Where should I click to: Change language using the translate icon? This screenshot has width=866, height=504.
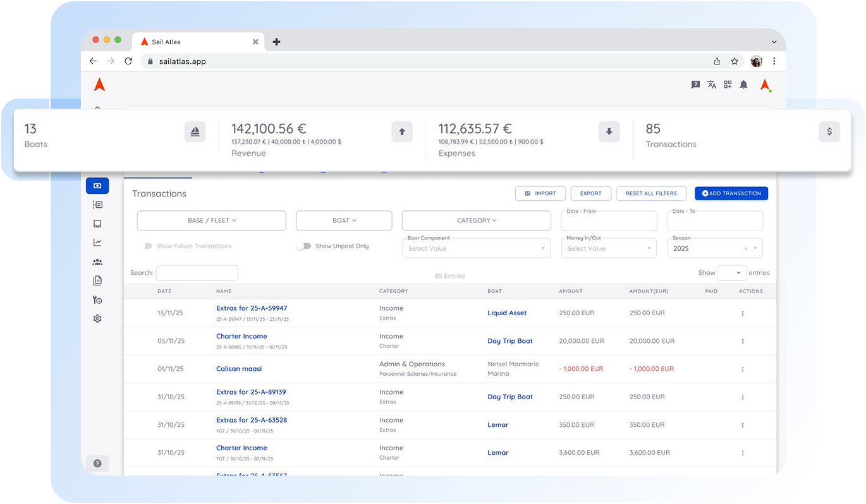[x=712, y=84]
